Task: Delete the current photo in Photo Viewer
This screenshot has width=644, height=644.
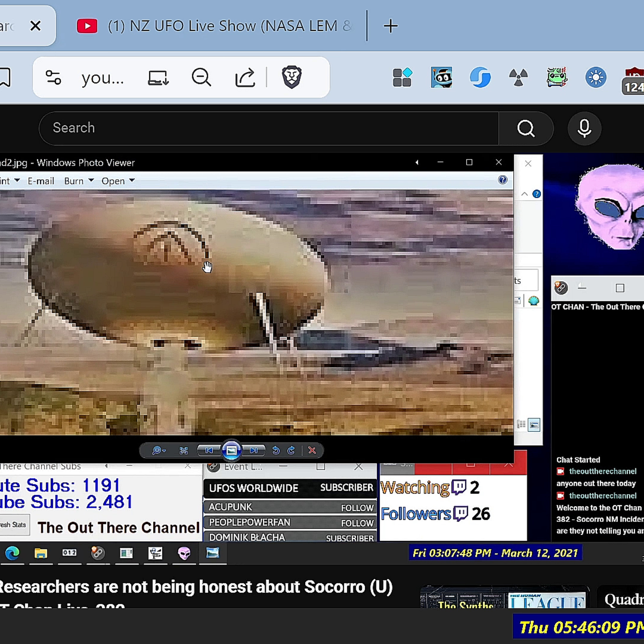Action: point(312,451)
